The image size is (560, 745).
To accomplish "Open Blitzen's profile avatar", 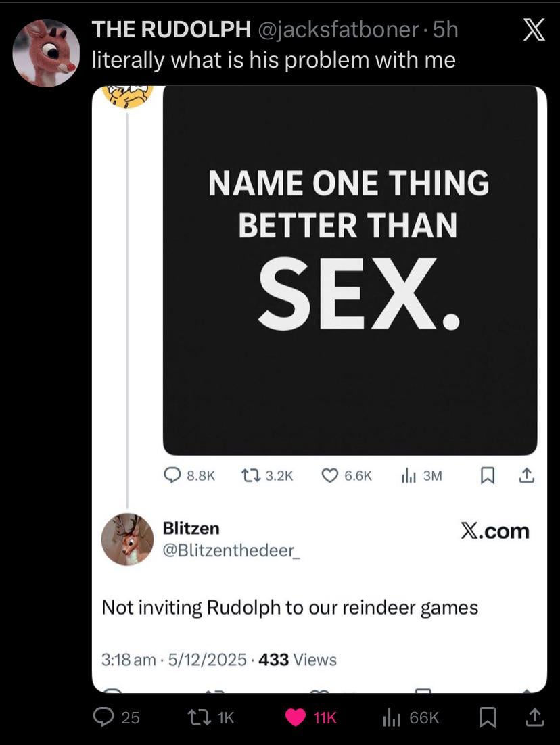I will [x=127, y=539].
